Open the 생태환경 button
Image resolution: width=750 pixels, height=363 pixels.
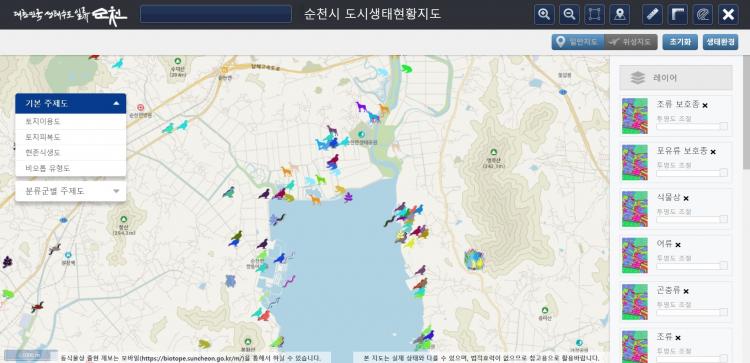pos(720,42)
